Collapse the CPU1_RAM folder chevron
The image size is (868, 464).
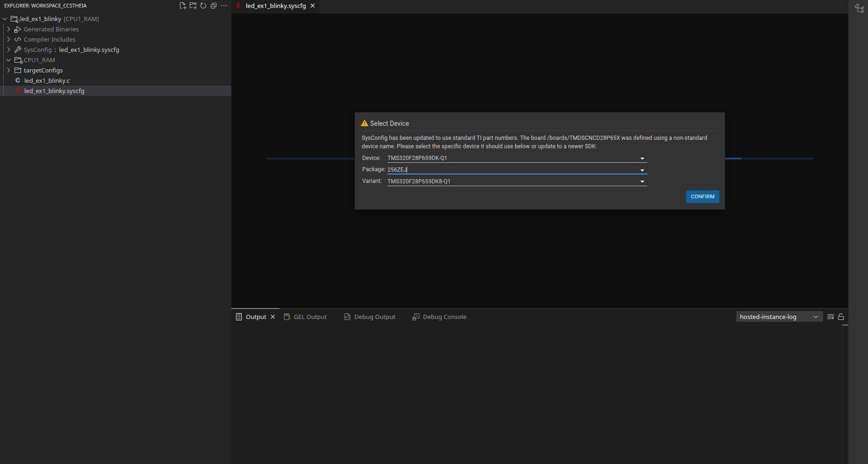click(9, 60)
